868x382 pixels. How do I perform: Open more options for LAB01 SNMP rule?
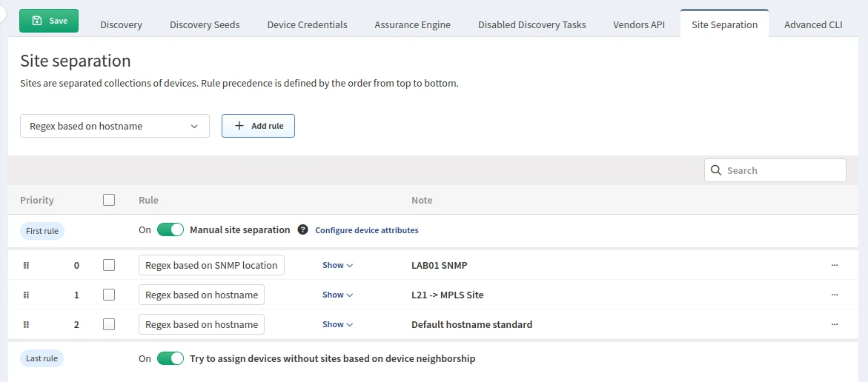click(x=835, y=265)
